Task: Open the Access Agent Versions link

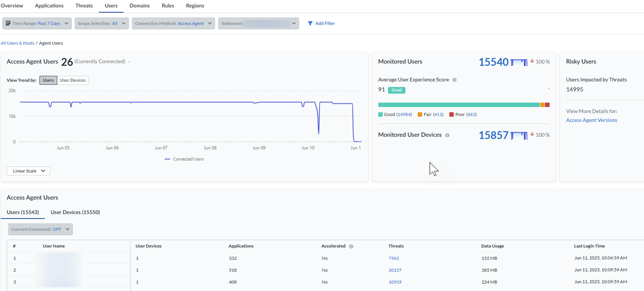Action: [591, 120]
